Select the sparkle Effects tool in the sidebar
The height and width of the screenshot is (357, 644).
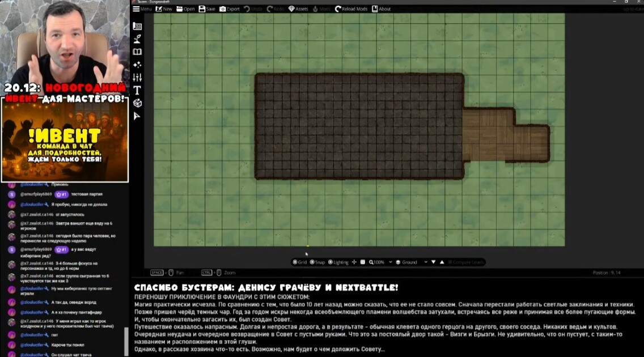point(138,65)
